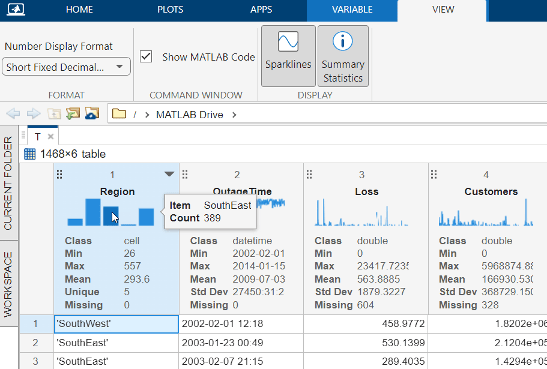The height and width of the screenshot is (369, 547).
Task: Expand chevron after MATLAB Drive
Action: (x=234, y=115)
